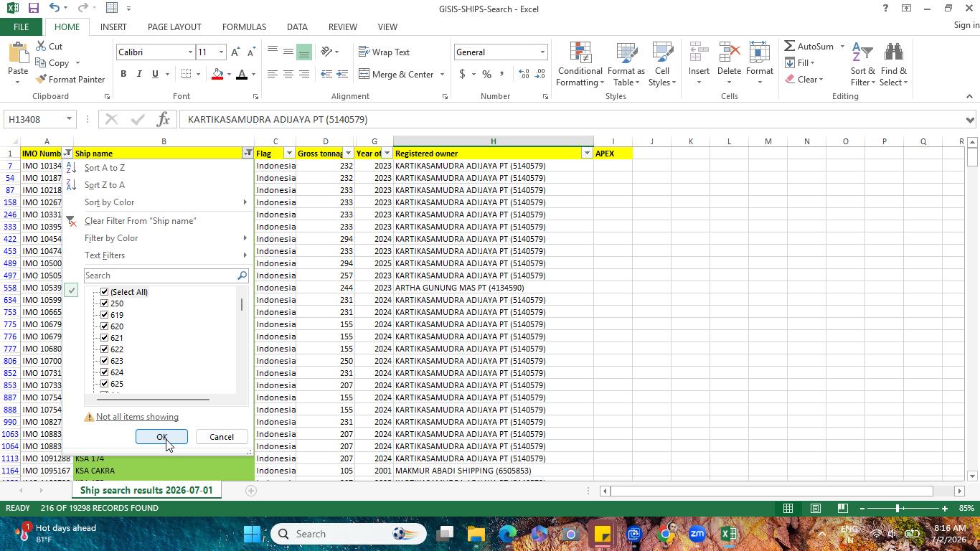
Task: Uncheck the 620 filter item
Action: point(105,326)
